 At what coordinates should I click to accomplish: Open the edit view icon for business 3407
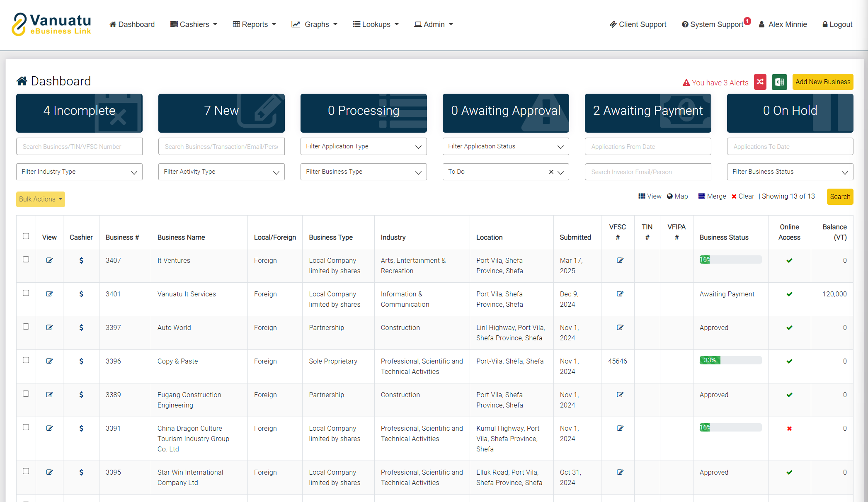coord(49,260)
